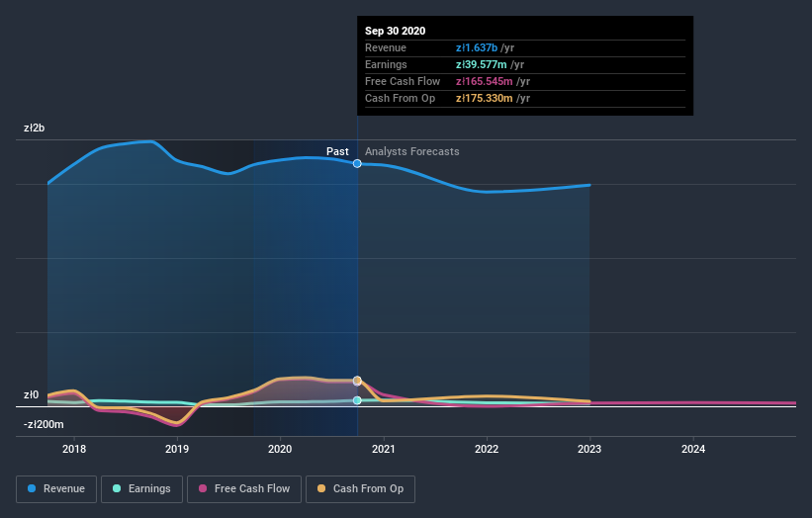Click the pink Free Cash Flow legend dot
The image size is (812, 518).
pos(203,488)
